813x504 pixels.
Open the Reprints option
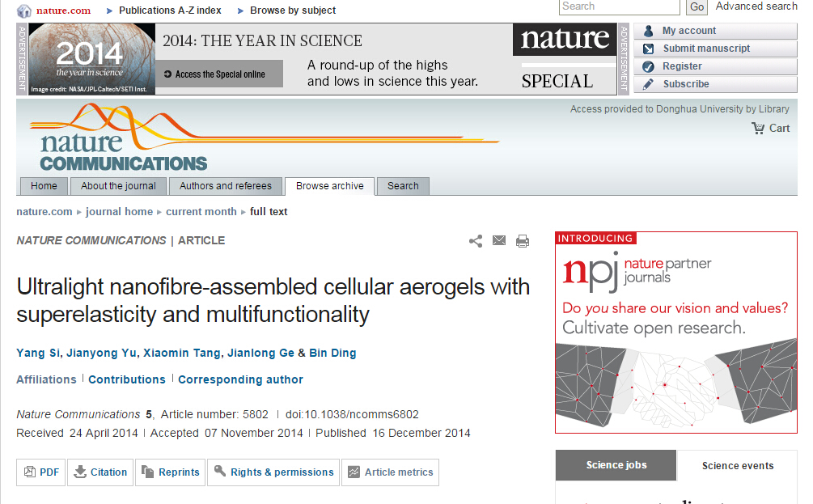pyautogui.click(x=170, y=472)
